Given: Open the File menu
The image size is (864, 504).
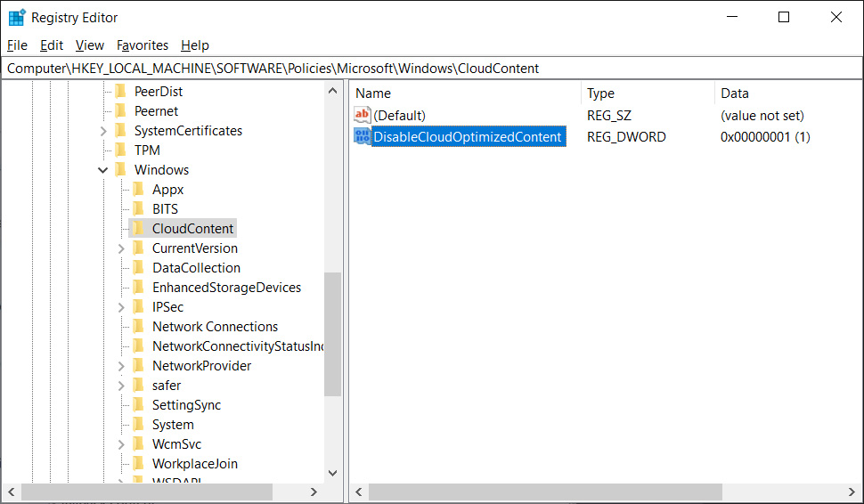Looking at the screenshot, I should point(17,45).
